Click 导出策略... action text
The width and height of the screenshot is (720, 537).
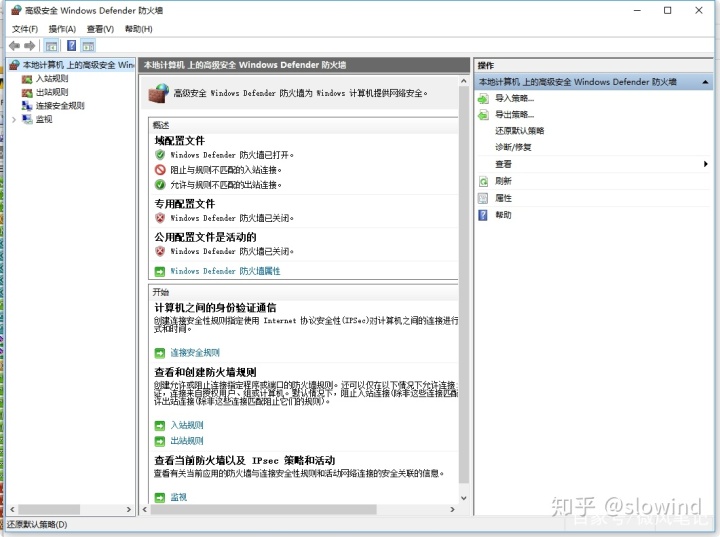point(514,114)
